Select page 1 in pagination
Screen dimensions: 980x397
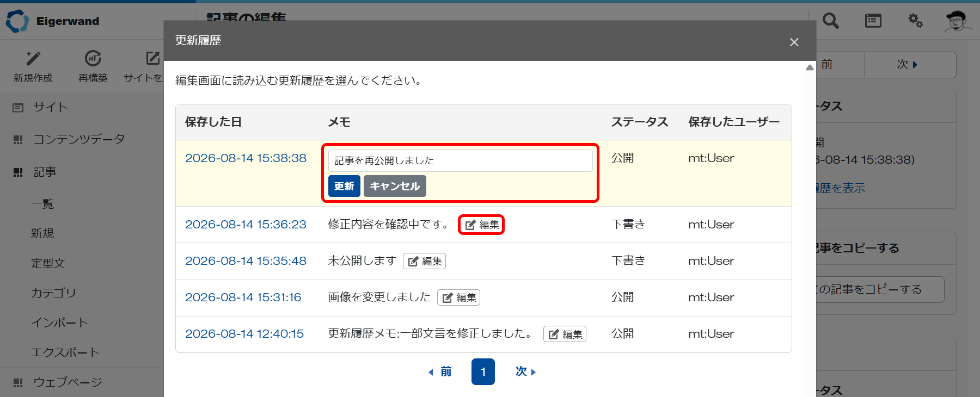483,371
